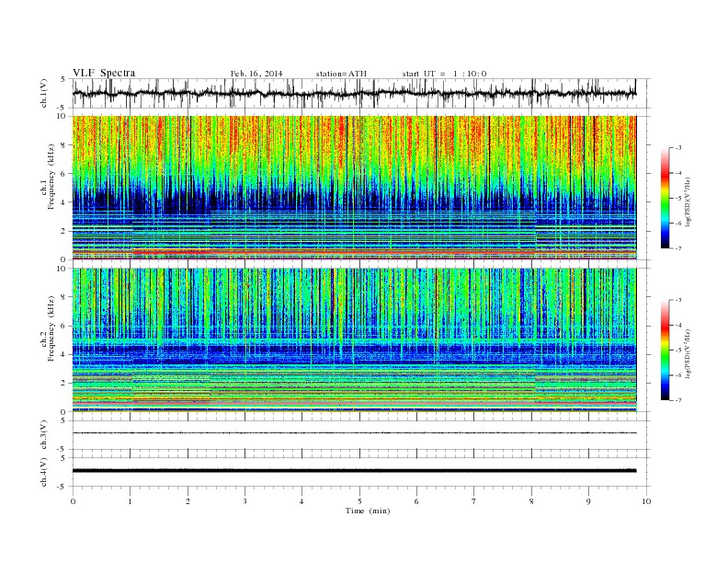Click the "ch.4(V)" axis label
This screenshot has width=728, height=563.
tap(44, 472)
